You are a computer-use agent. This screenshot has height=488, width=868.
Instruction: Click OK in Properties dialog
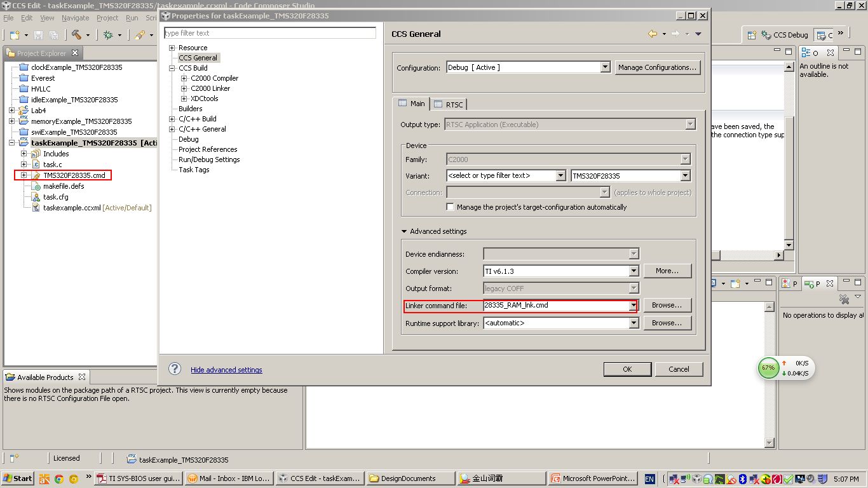[627, 369]
